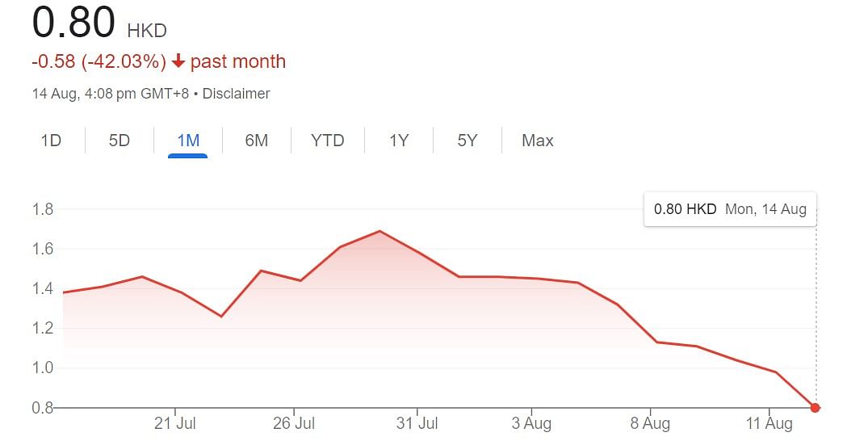This screenshot has width=868, height=441.
Task: Click the 3 Aug date axis label
Action: (x=531, y=424)
